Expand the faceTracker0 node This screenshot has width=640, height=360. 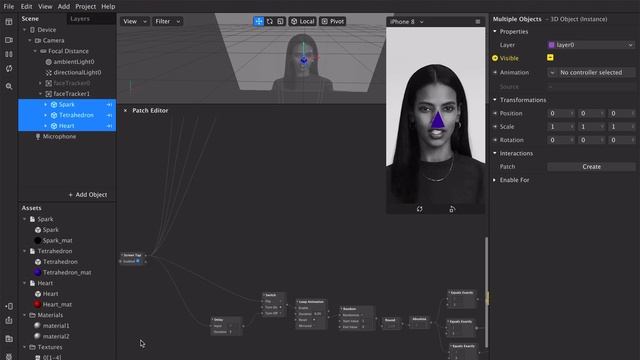click(40, 83)
